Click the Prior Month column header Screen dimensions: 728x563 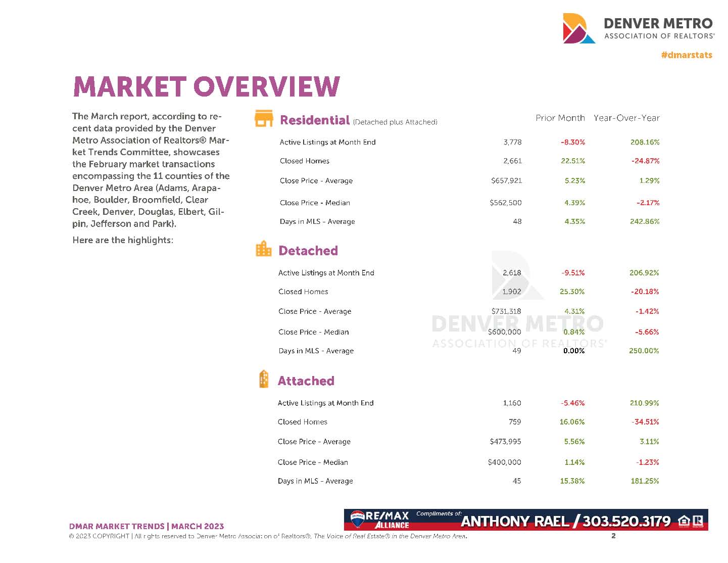pos(560,118)
